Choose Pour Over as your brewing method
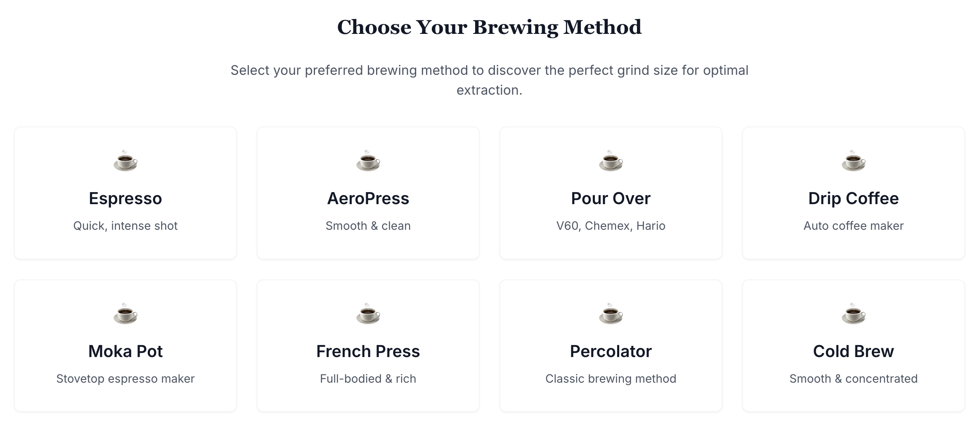The image size is (980, 424). (611, 193)
